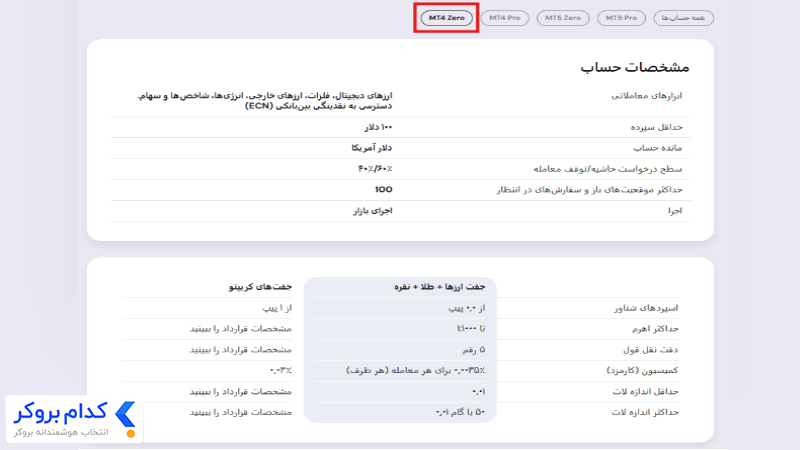Click the مانده حساب label

click(x=658, y=148)
